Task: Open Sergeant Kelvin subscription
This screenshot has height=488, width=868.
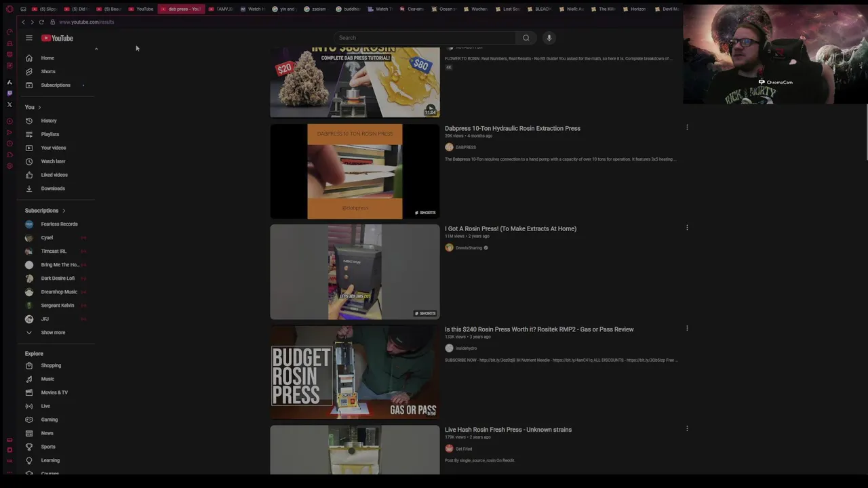Action: point(56,306)
